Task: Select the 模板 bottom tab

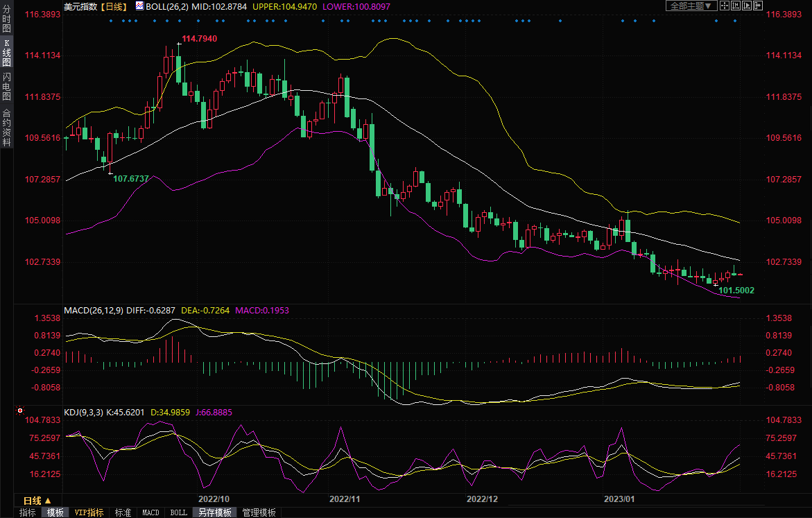Action: (x=55, y=512)
